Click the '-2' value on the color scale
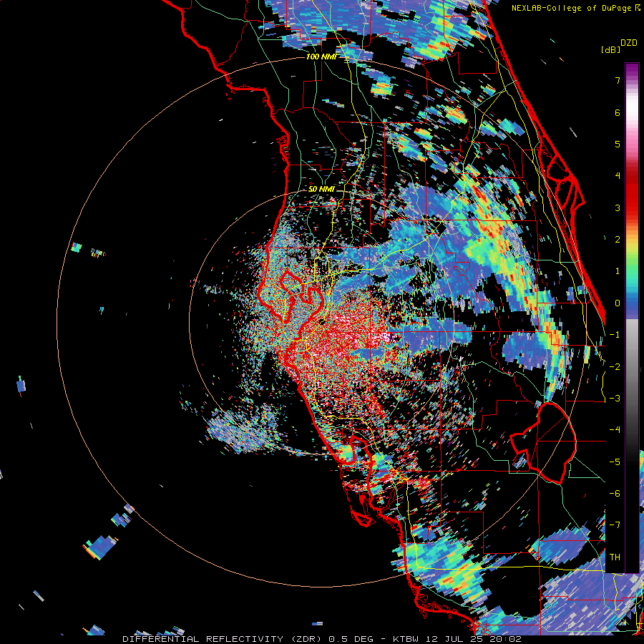The image size is (644, 644). [615, 367]
